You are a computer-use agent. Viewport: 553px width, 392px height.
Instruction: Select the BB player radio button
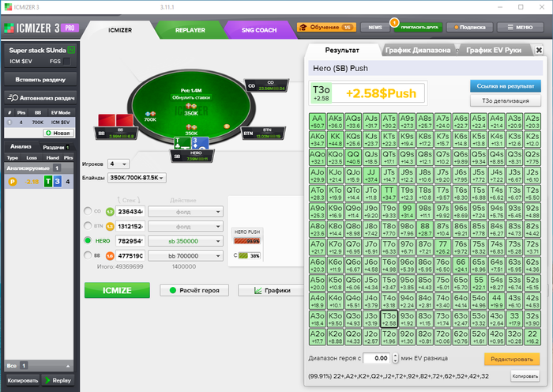click(x=88, y=254)
